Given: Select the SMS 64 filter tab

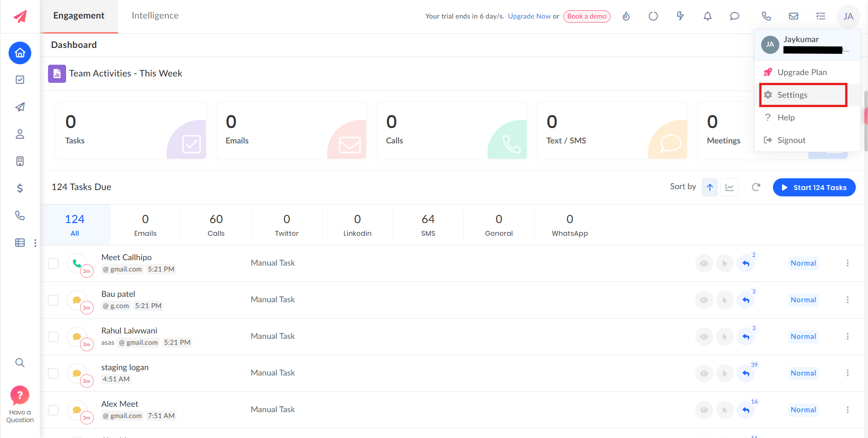Looking at the screenshot, I should [428, 225].
